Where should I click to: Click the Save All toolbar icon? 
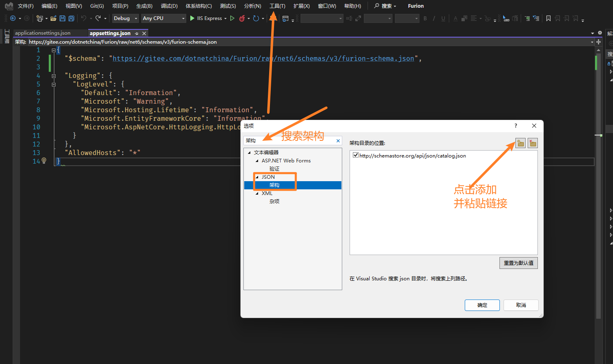tap(71, 18)
